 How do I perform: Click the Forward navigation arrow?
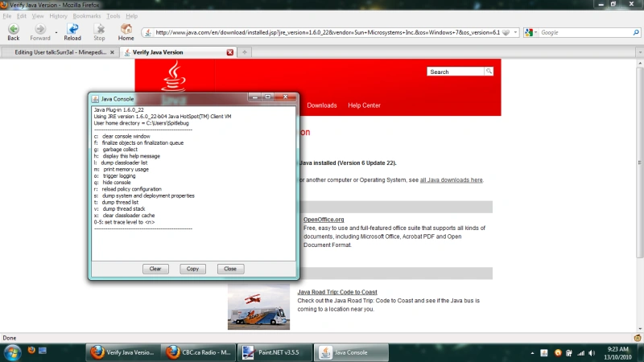(x=39, y=32)
